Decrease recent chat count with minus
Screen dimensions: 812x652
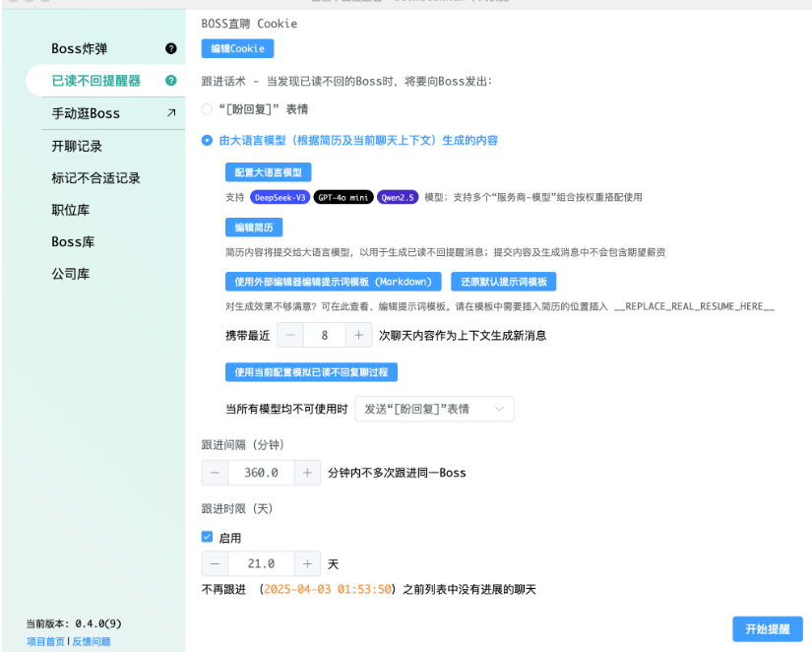289,335
